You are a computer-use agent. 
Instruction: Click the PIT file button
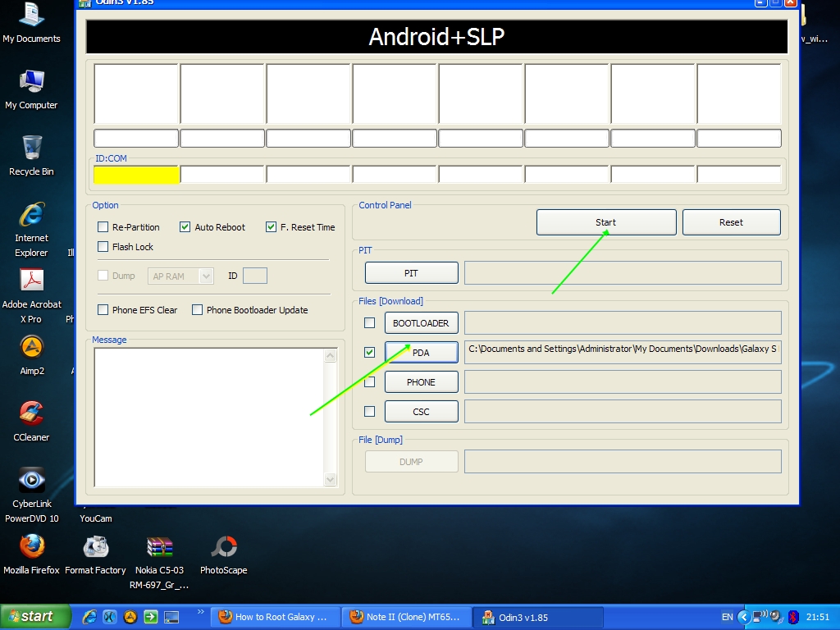point(412,273)
